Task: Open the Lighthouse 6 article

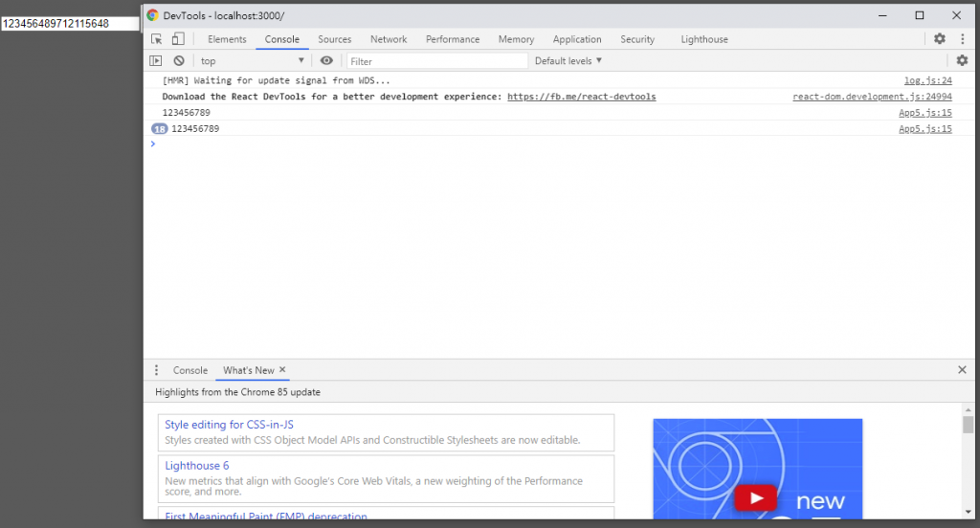Action: [x=197, y=466]
